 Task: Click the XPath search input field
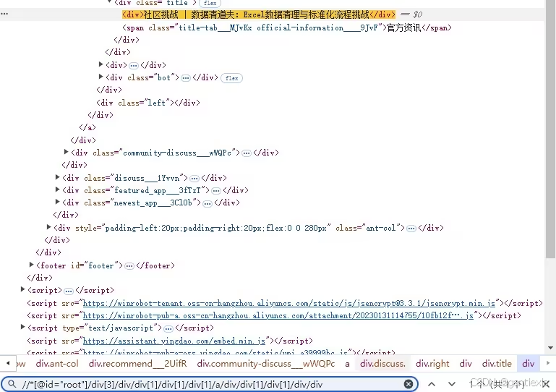click(x=211, y=384)
